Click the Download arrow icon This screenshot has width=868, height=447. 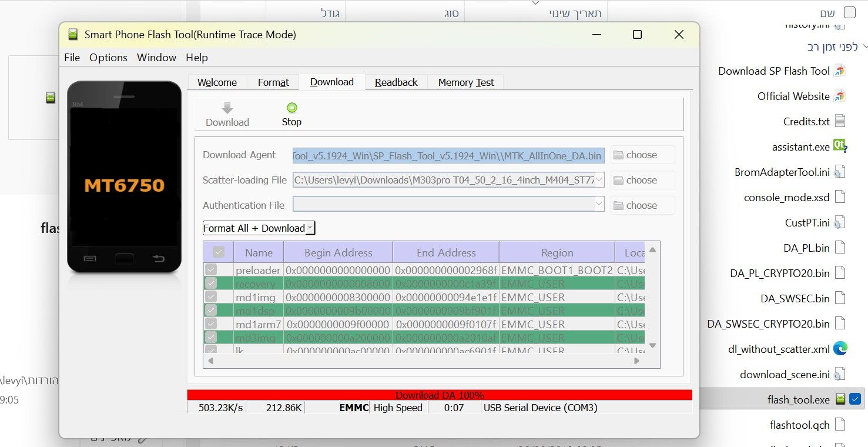(x=227, y=108)
